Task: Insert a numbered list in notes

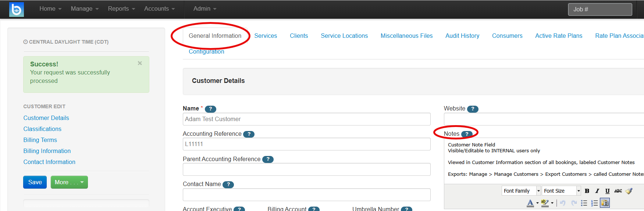Action: click(x=594, y=203)
